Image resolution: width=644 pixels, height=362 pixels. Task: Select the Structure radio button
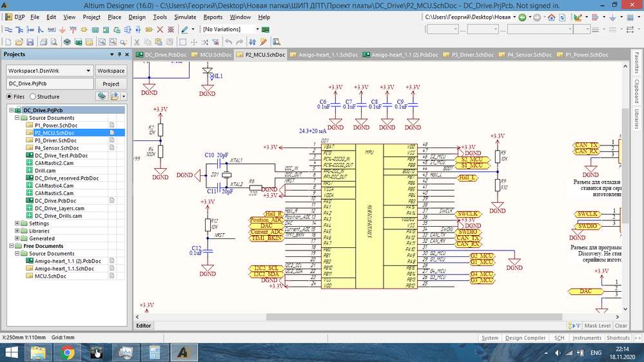tap(33, 97)
